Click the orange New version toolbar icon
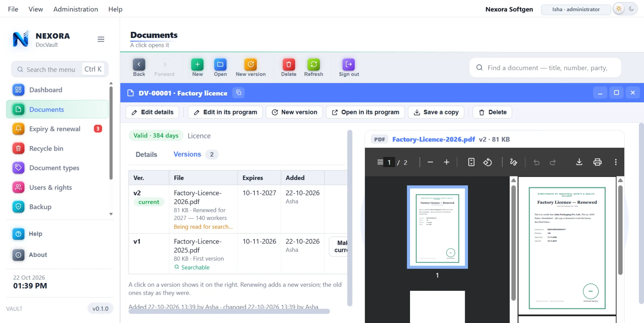The height and width of the screenshot is (323, 644). tap(250, 68)
